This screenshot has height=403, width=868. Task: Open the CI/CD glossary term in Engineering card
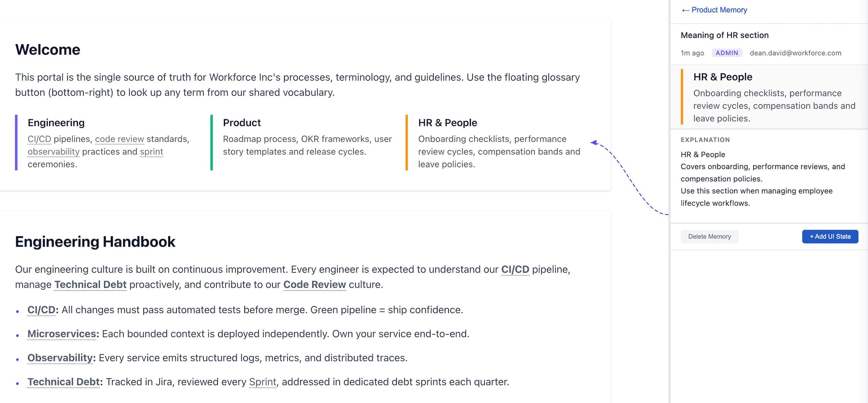(x=39, y=139)
